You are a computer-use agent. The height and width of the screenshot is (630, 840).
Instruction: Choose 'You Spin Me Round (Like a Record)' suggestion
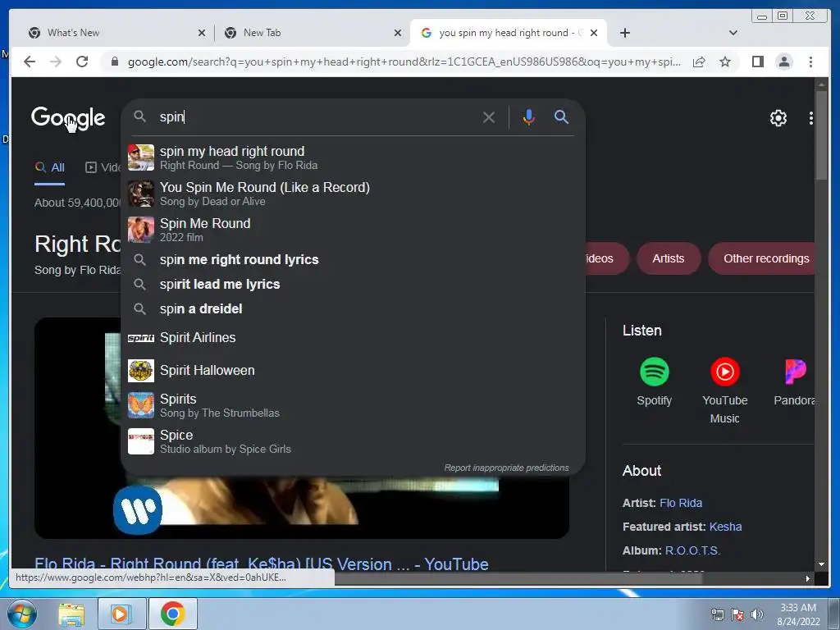(x=353, y=194)
